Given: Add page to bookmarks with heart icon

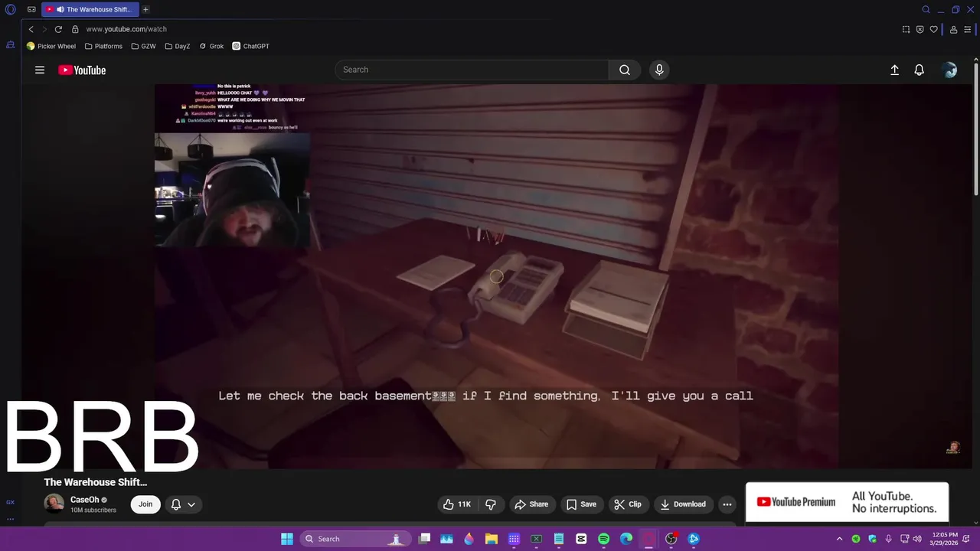Looking at the screenshot, I should click(x=933, y=29).
